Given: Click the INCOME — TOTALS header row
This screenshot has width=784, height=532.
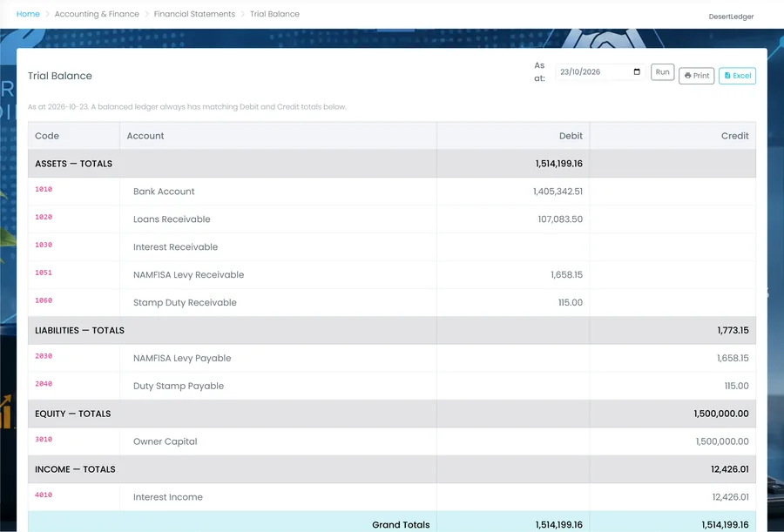Looking at the screenshot, I should (x=392, y=469).
